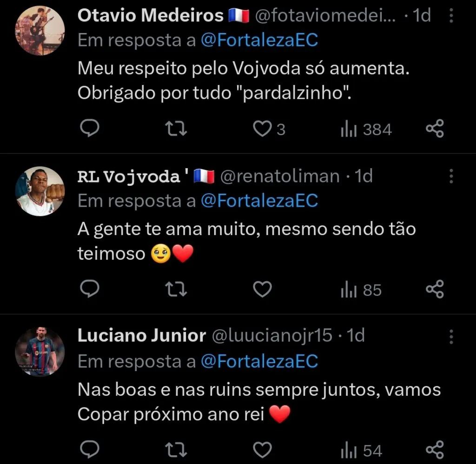This screenshot has width=476, height=464.
Task: Open @FortalezaEC link in Luciano Junior's reply
Action: click(x=259, y=361)
